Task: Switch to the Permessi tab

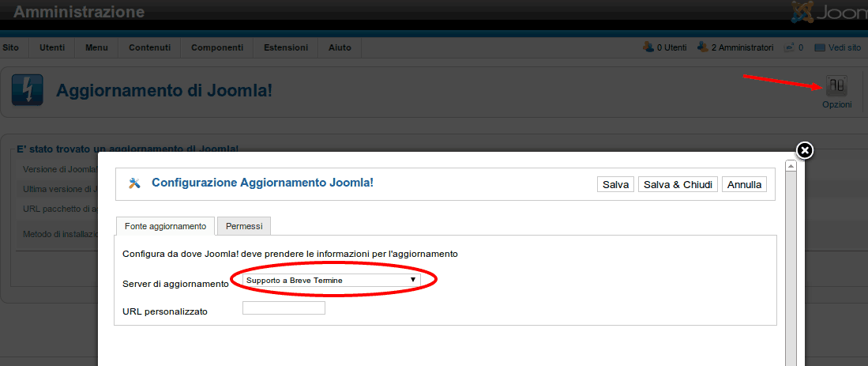Action: [x=243, y=226]
